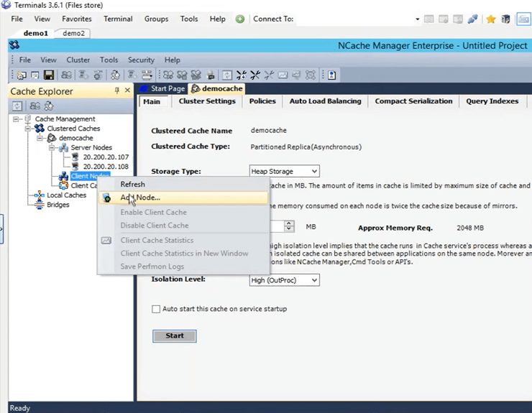The width and height of the screenshot is (532, 413).
Task: Collapse the democache tree node
Action: pyautogui.click(x=40, y=138)
